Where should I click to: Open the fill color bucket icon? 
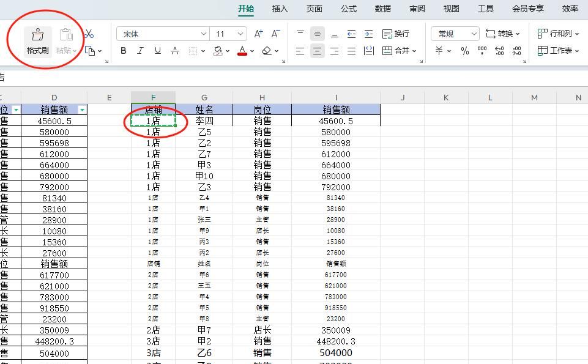[218, 50]
